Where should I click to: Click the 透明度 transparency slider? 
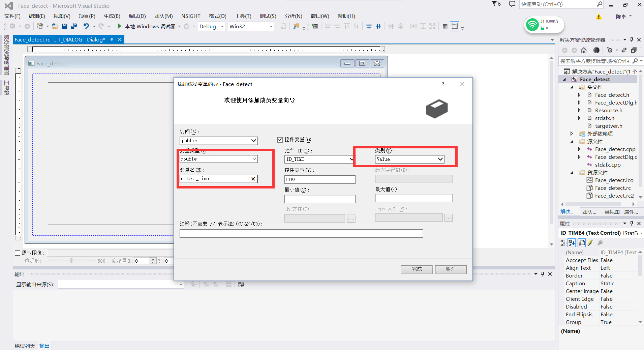click(71, 261)
